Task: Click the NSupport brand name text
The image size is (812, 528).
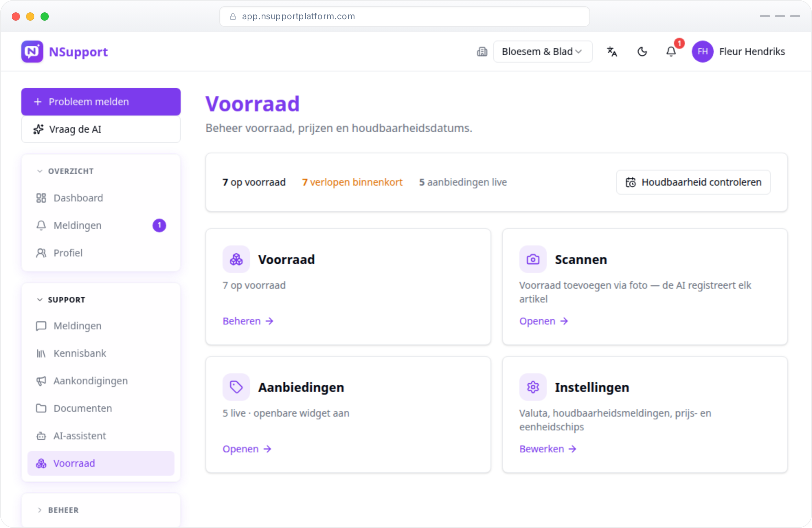Action: click(78, 52)
